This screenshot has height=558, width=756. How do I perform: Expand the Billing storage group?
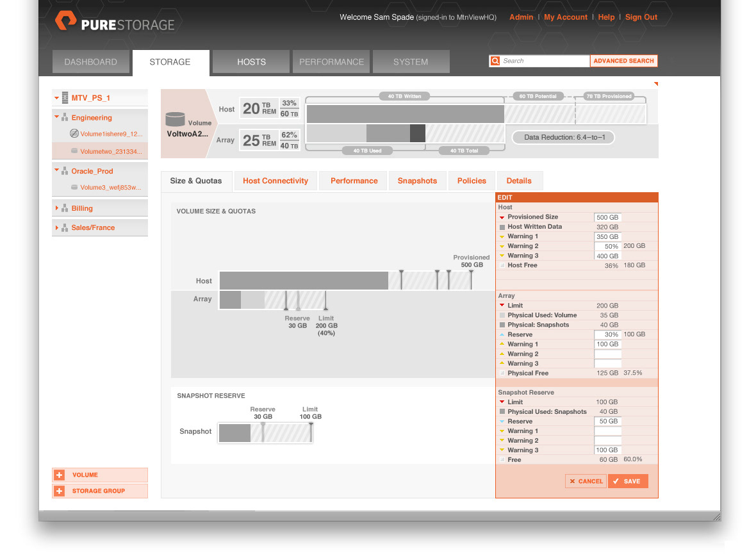click(57, 208)
